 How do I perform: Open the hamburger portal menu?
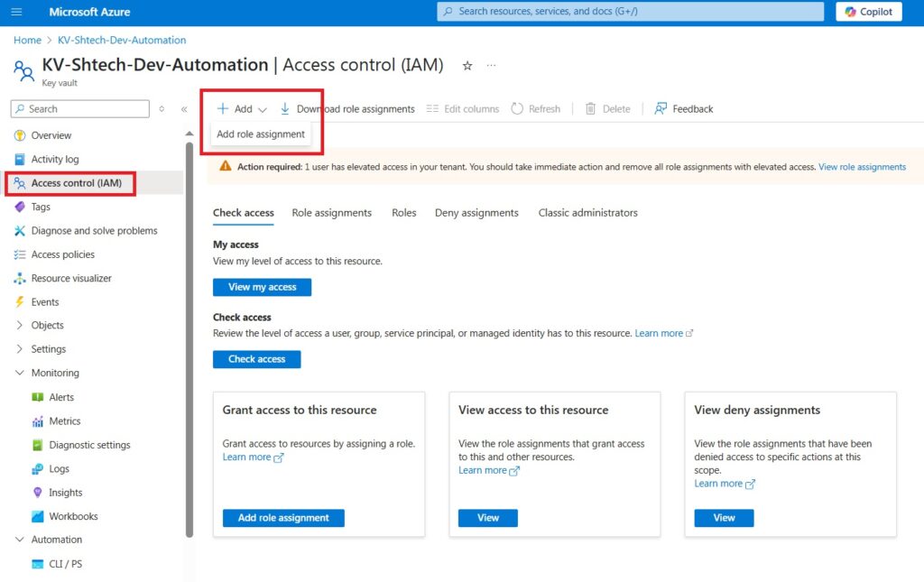[17, 12]
